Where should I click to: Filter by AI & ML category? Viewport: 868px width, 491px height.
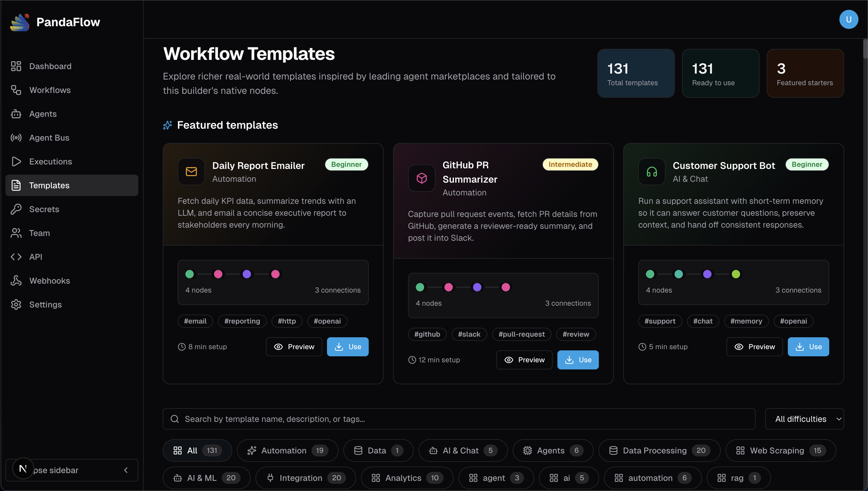point(207,478)
